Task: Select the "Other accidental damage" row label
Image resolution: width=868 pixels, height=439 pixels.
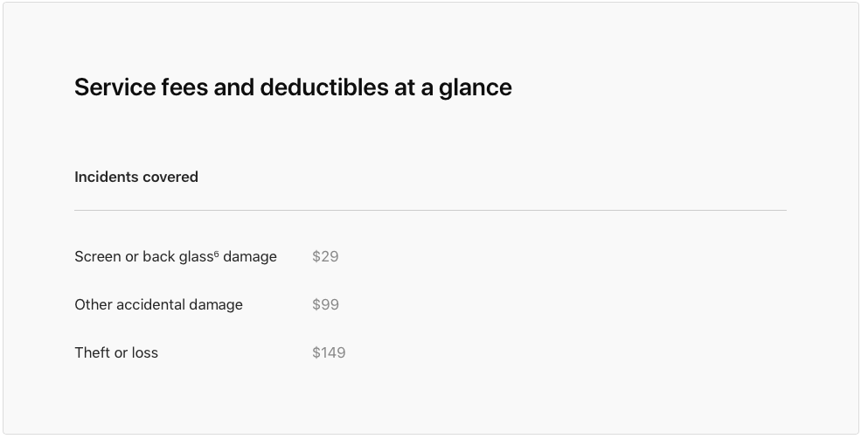Action: [x=158, y=304]
